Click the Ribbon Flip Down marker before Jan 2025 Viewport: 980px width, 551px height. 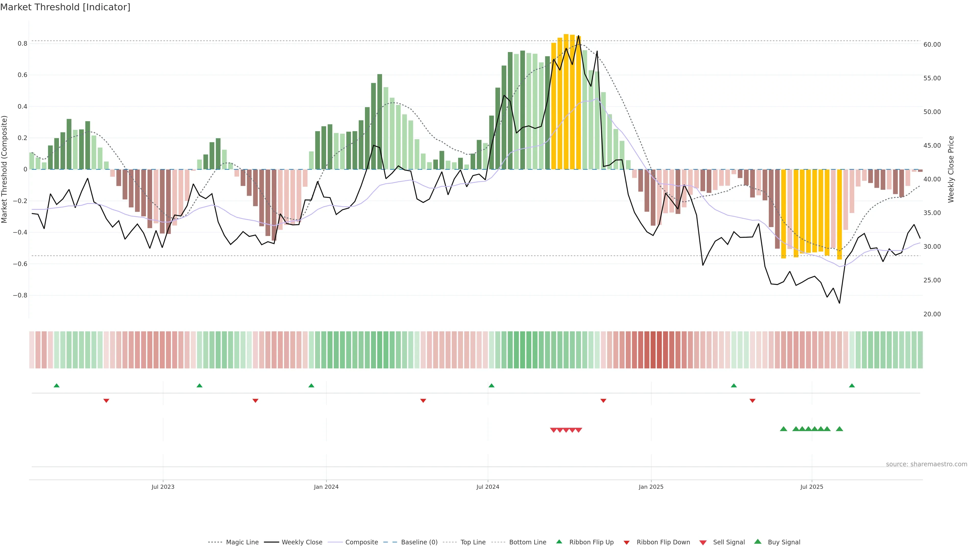[603, 401]
